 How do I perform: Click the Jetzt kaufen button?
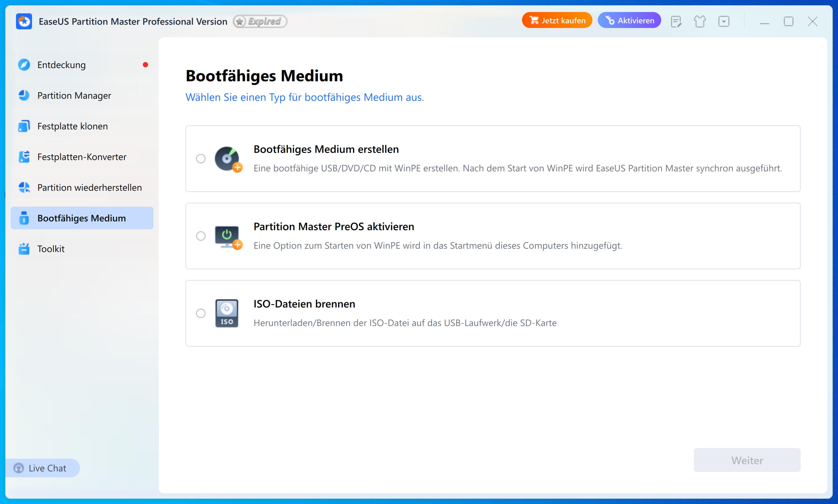[x=557, y=20]
